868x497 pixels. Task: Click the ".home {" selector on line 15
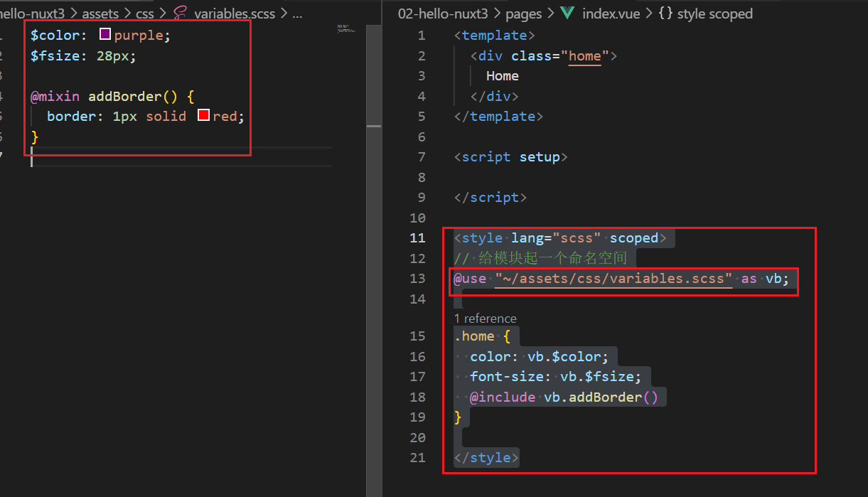click(x=483, y=336)
